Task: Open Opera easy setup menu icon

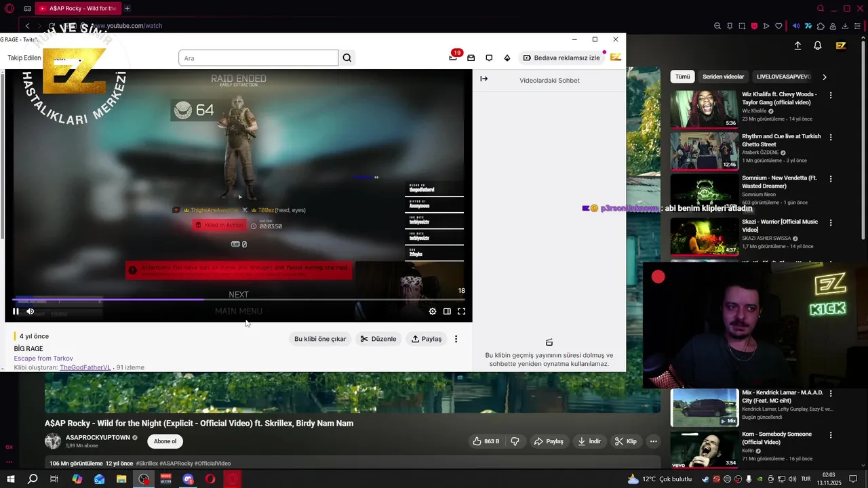Action: click(858, 26)
